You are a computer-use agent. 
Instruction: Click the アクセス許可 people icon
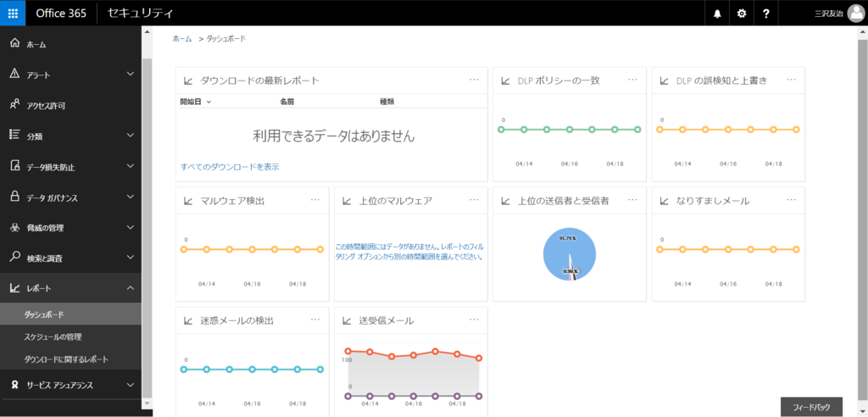[15, 104]
